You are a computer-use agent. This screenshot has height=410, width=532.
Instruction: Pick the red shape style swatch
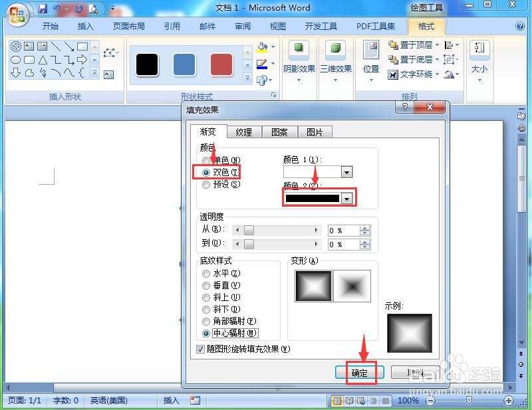[x=221, y=64]
